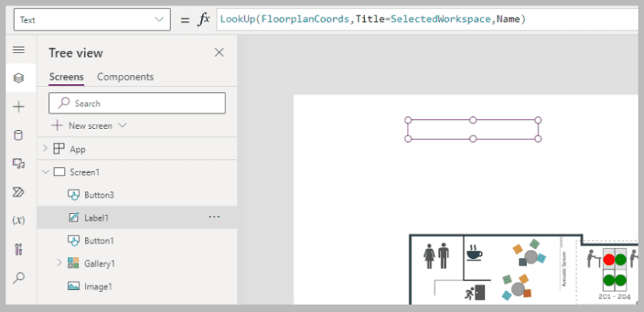
Task: Open the Media icon in sidebar
Action: coord(19,164)
